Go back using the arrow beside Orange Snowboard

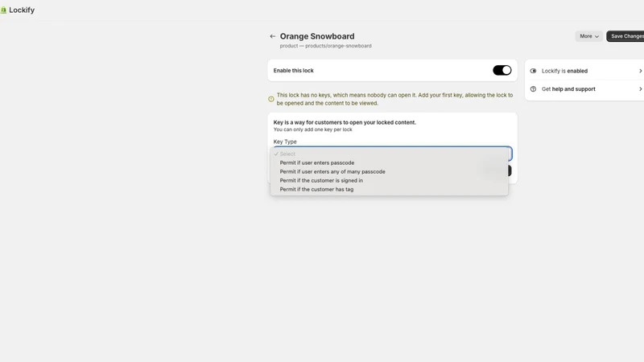coord(272,36)
